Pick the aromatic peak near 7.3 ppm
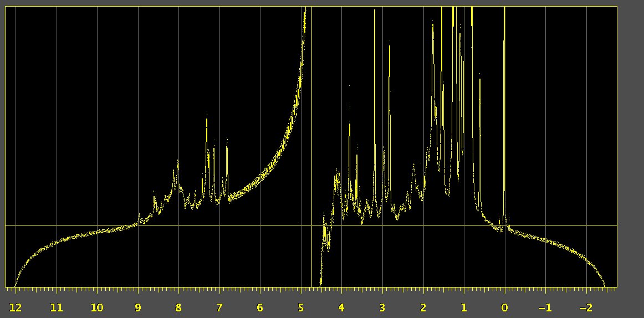 click(x=207, y=139)
